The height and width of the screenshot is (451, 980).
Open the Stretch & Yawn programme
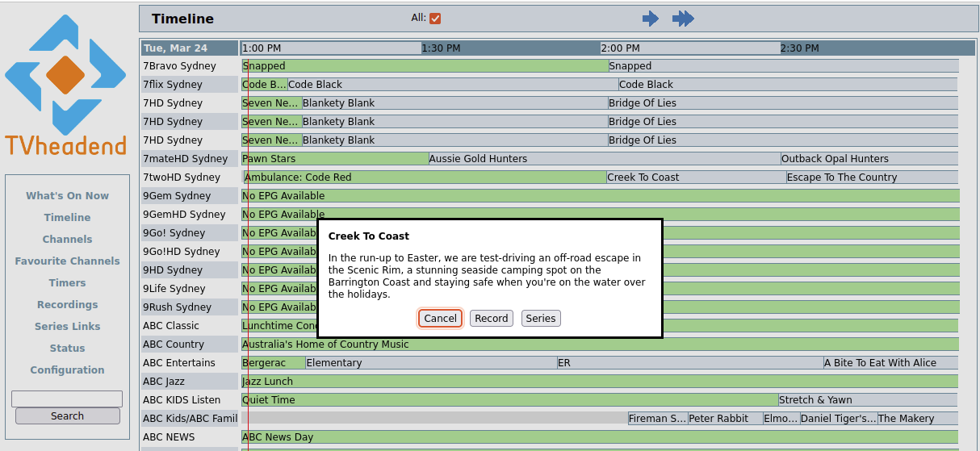point(868,400)
